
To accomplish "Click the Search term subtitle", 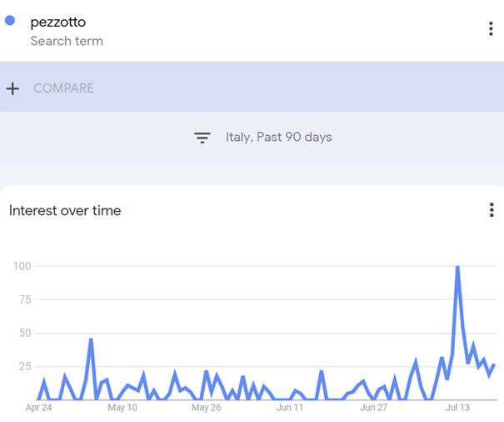I will tap(67, 41).
